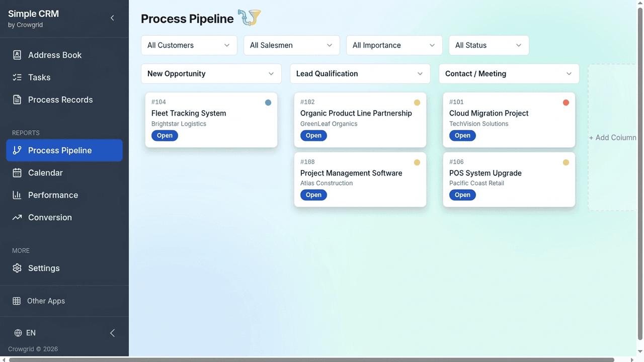Open the Project Management Software card
Image resolution: width=644 pixels, height=362 pixels.
click(360, 179)
